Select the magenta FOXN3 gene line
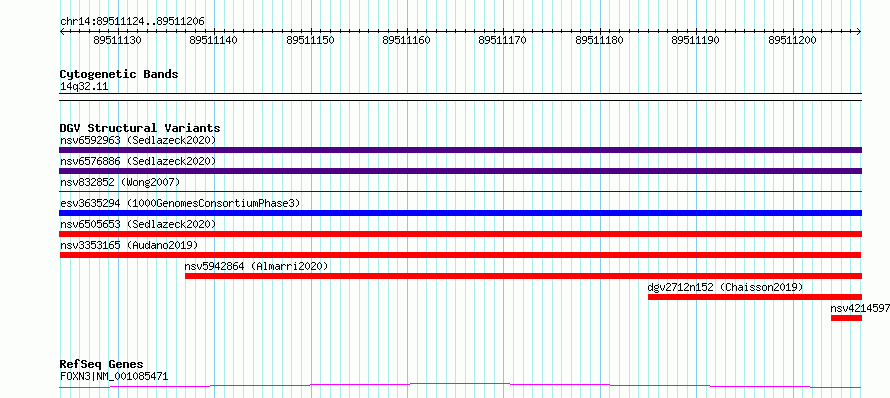Screen dimensions: 890x398 460,386
